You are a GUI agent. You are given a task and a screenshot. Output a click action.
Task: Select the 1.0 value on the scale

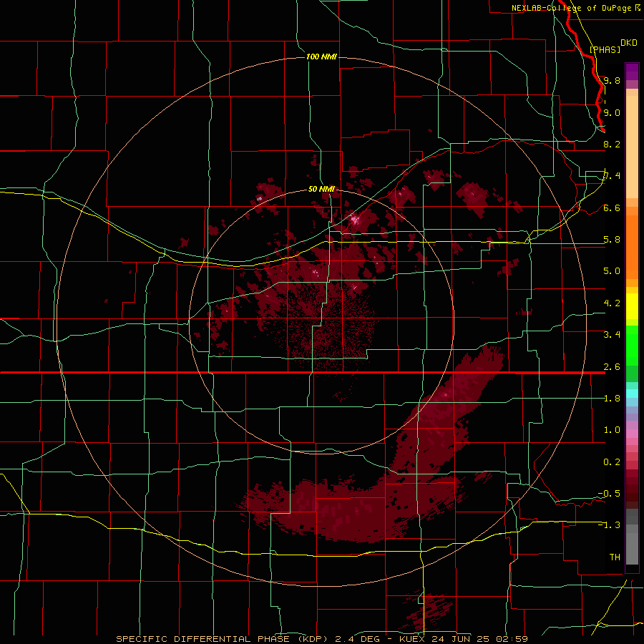[612, 430]
